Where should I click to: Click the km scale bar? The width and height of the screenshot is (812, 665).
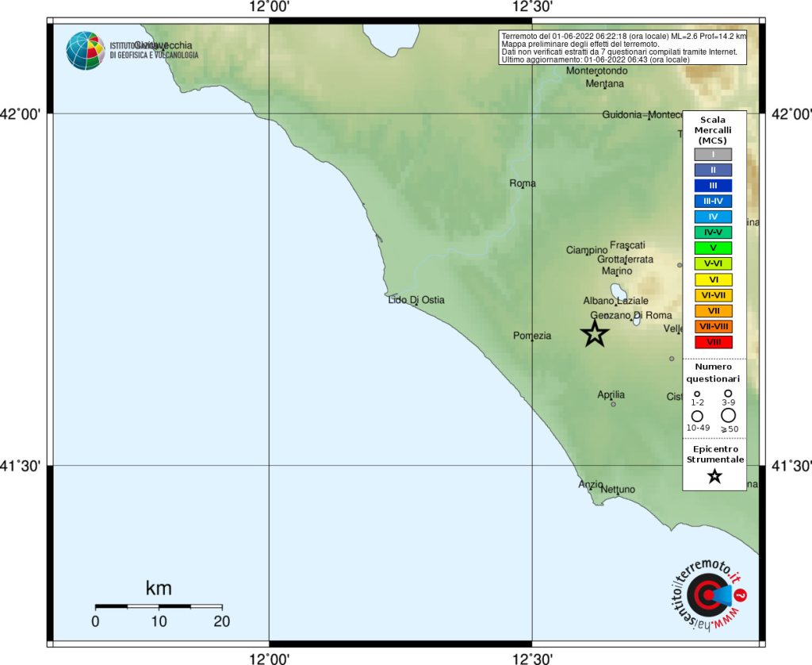159,606
